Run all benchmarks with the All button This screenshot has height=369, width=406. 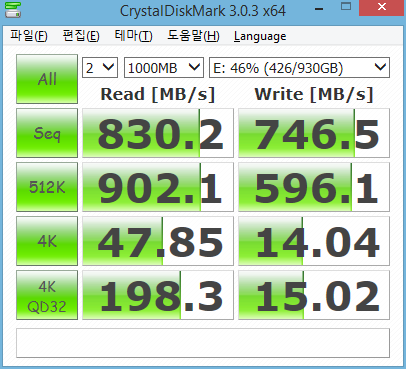47,79
